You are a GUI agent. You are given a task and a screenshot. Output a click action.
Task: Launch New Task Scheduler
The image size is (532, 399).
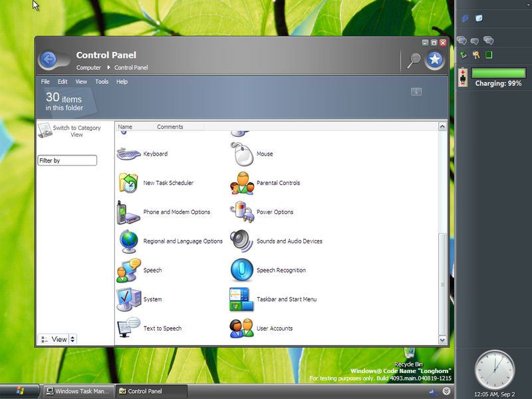[x=128, y=184]
